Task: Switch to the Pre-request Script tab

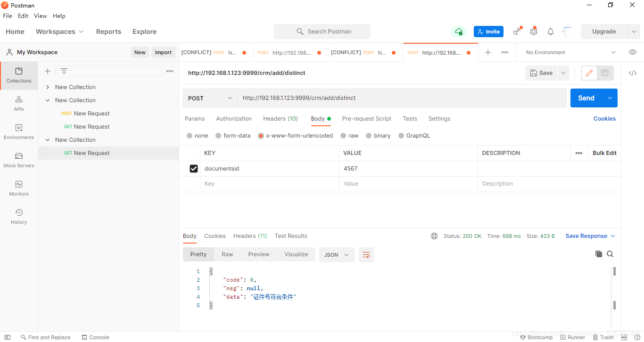Action: click(367, 119)
